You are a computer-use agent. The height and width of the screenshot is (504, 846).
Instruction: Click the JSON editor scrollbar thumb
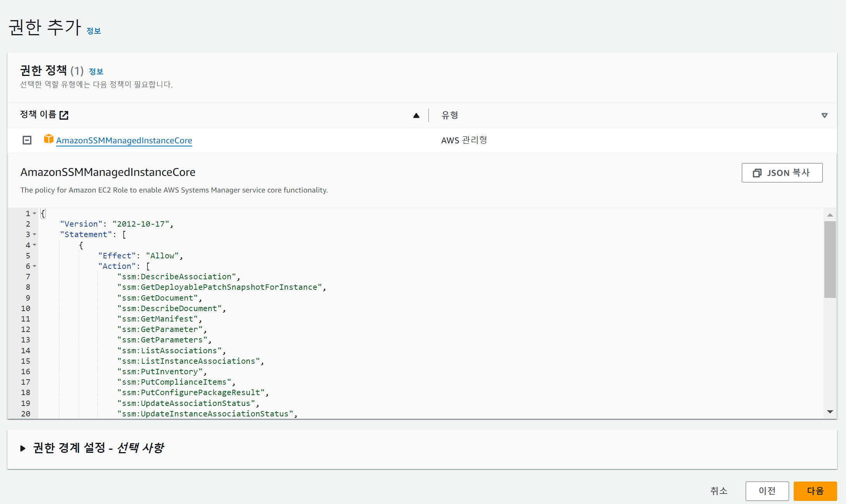click(830, 260)
